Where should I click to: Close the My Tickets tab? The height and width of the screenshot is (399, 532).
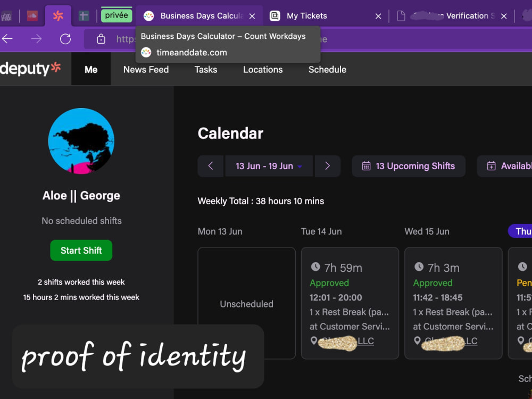(378, 16)
